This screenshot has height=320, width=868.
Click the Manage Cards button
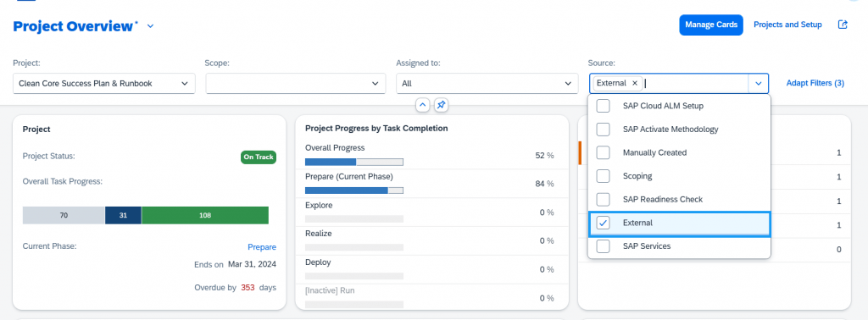[711, 25]
